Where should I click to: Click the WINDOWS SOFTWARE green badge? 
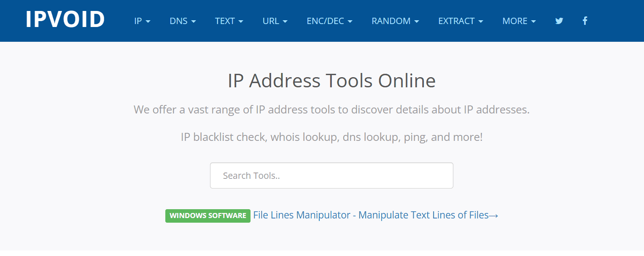[x=208, y=216]
